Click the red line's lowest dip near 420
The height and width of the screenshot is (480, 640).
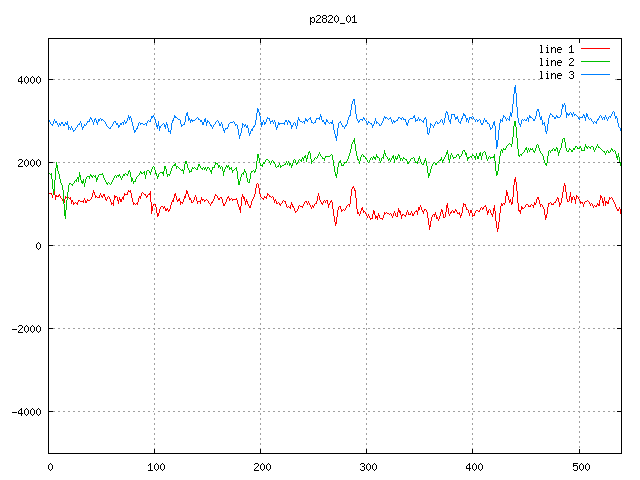[x=498, y=231]
